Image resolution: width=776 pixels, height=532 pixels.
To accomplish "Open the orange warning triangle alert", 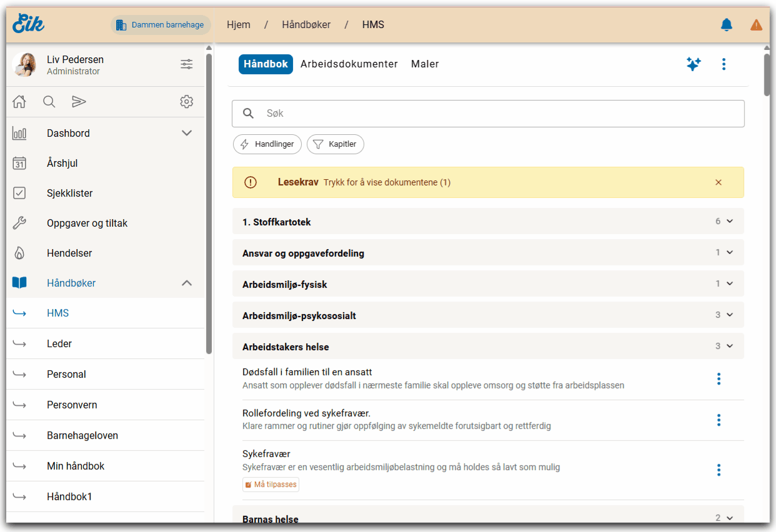I will point(756,25).
